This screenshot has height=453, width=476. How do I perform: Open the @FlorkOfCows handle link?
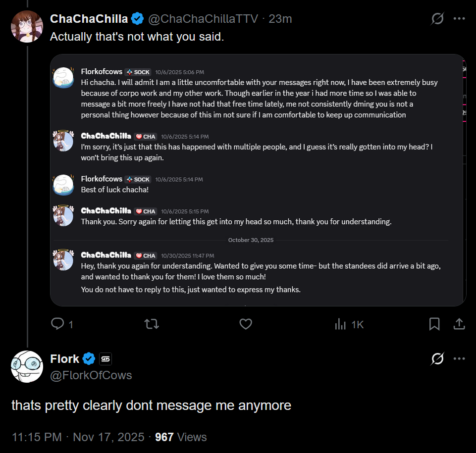pos(91,375)
